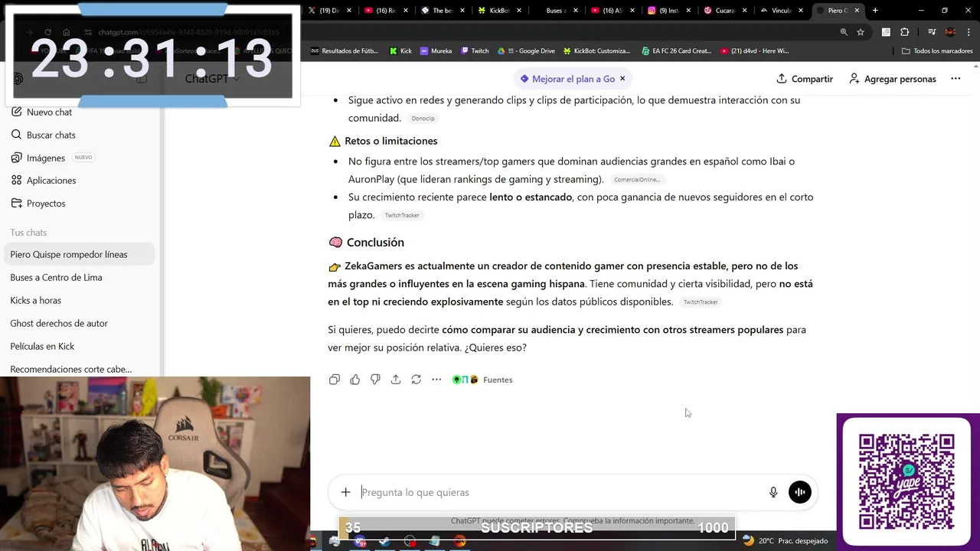This screenshot has height=551, width=980.
Task: Bookmark this page with star icon
Action: (x=861, y=32)
